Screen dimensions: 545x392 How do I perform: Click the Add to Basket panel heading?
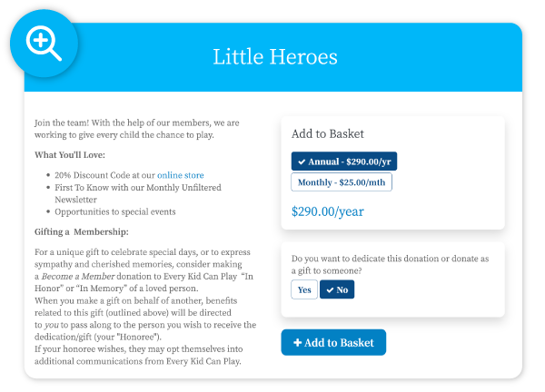[327, 133]
